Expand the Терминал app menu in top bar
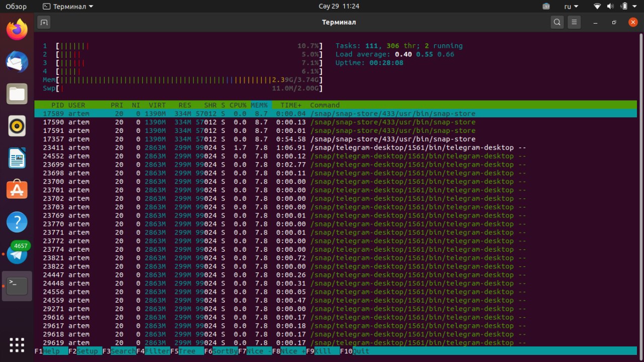The image size is (644, 362). pos(68,7)
